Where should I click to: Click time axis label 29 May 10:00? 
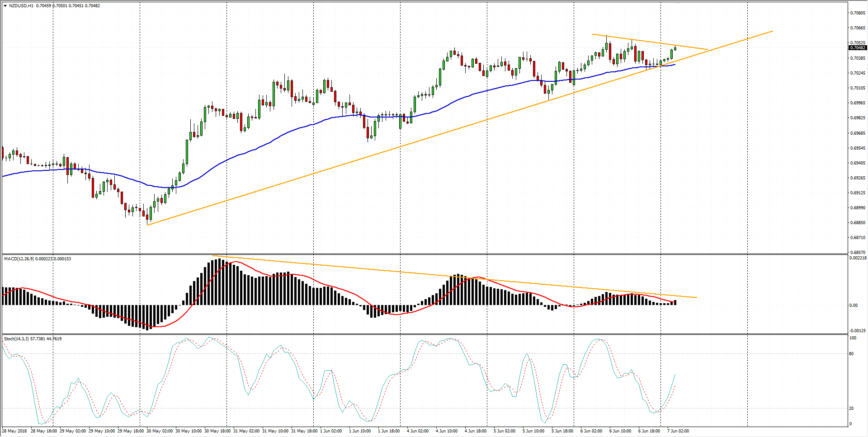click(102, 431)
